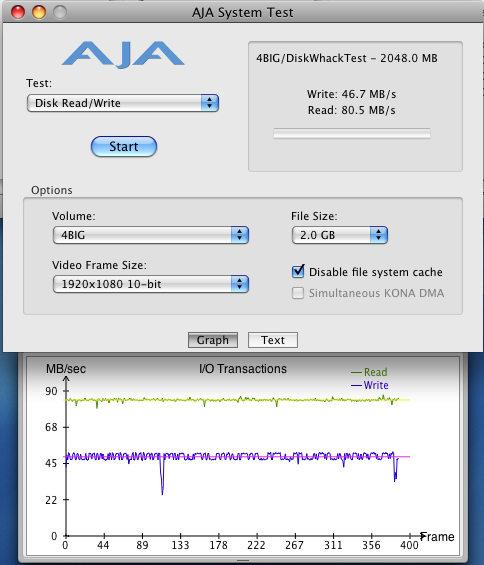Click the Read legend entry
484x565 pixels.
pos(369,372)
